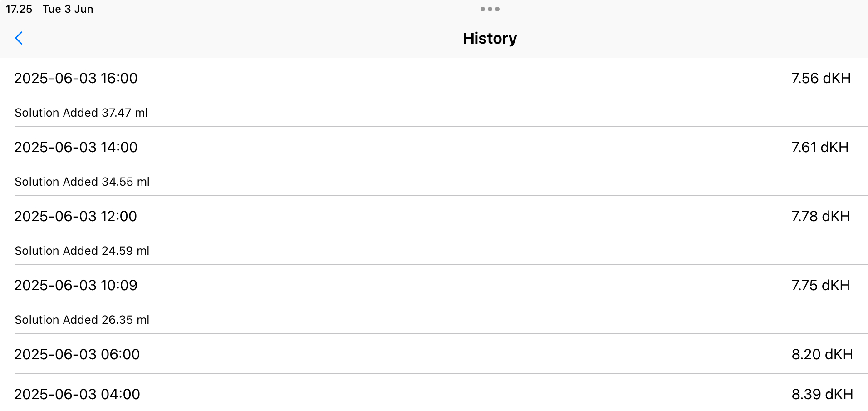
Task: Tap the History page title
Action: pos(490,38)
